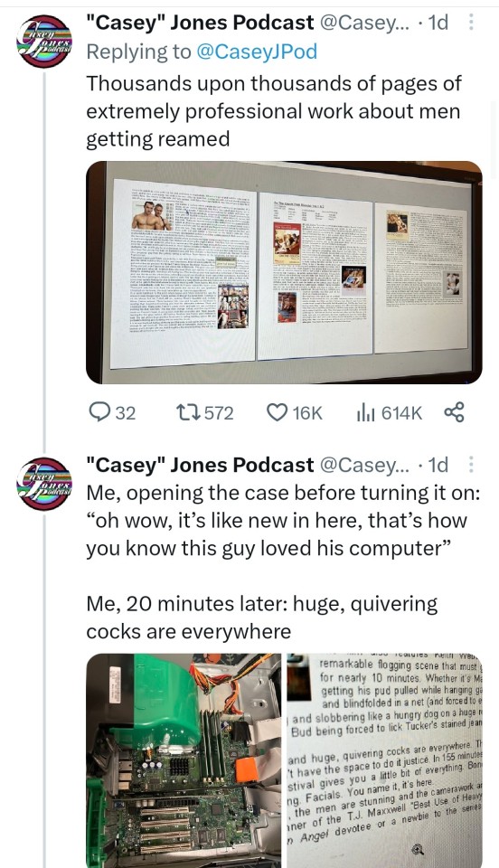
Task: Open reply comments on first tweet
Action: click(x=112, y=412)
